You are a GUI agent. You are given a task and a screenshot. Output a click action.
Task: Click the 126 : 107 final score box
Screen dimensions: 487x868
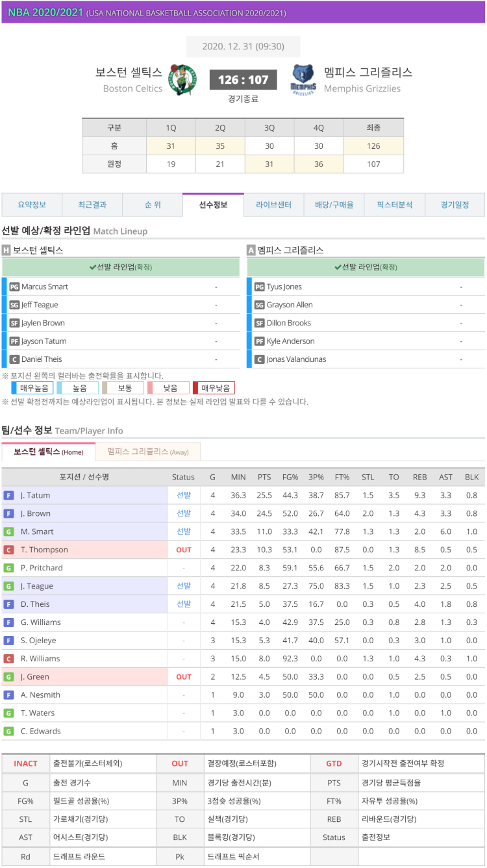coord(243,80)
